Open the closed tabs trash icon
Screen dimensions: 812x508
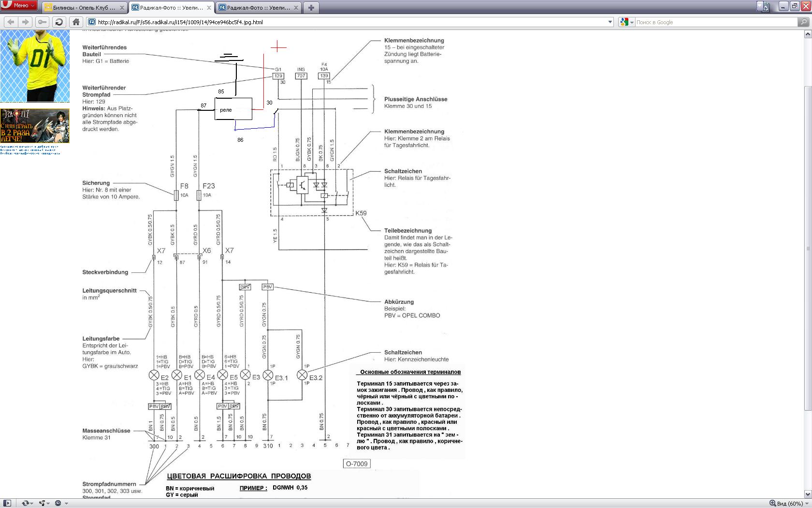click(x=765, y=7)
